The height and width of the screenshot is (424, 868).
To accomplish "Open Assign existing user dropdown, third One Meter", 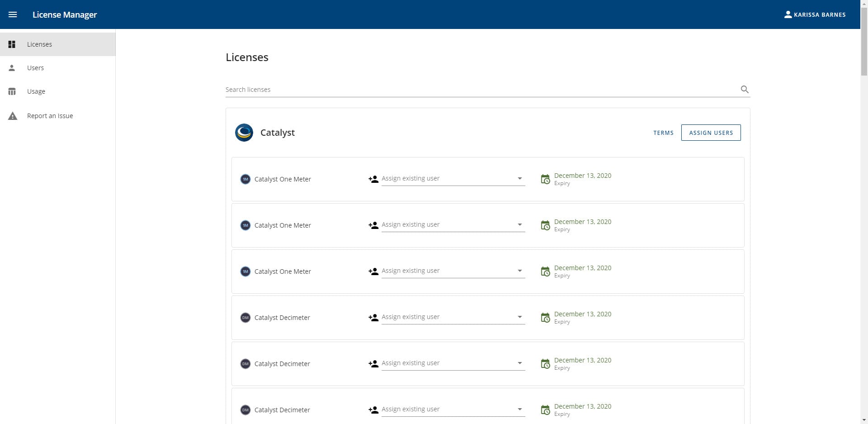I will (453, 271).
